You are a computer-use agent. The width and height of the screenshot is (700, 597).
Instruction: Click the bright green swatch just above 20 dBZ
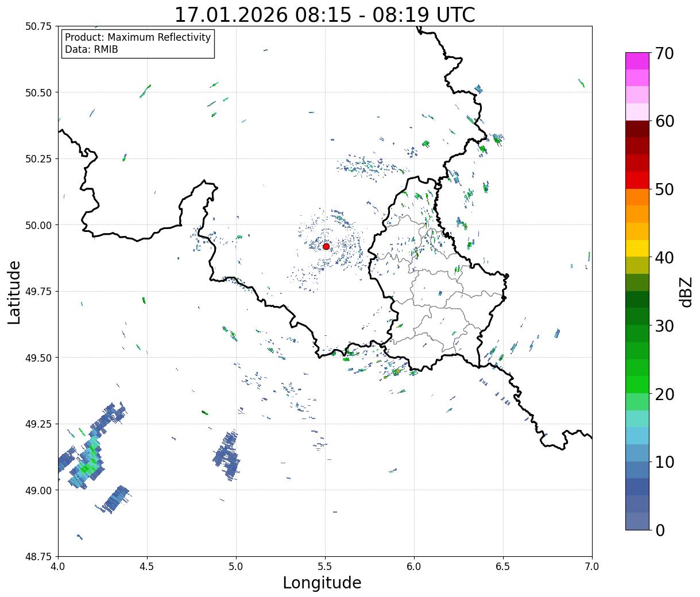pyautogui.click(x=637, y=385)
